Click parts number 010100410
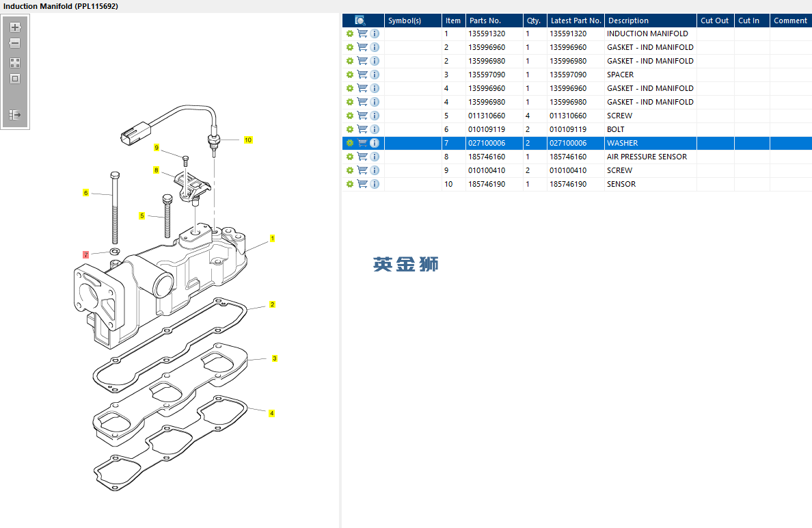This screenshot has height=528, width=812. [487, 170]
